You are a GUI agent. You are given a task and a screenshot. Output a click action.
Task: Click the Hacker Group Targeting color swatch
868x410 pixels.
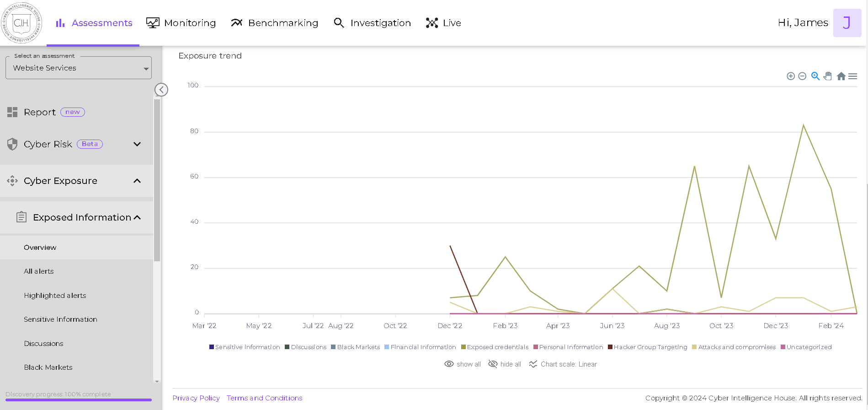[610, 347]
